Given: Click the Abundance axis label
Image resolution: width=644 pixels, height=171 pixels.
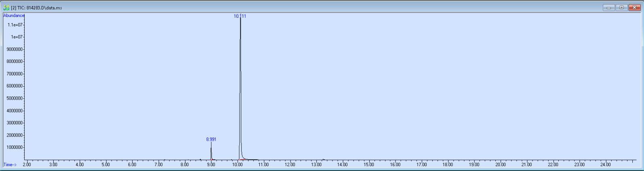Looking at the screenshot, I should (14, 16).
